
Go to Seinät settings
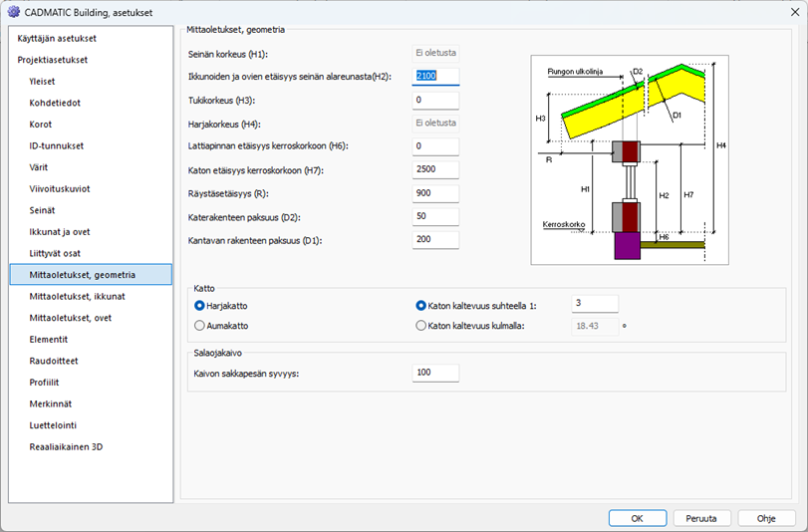point(43,210)
